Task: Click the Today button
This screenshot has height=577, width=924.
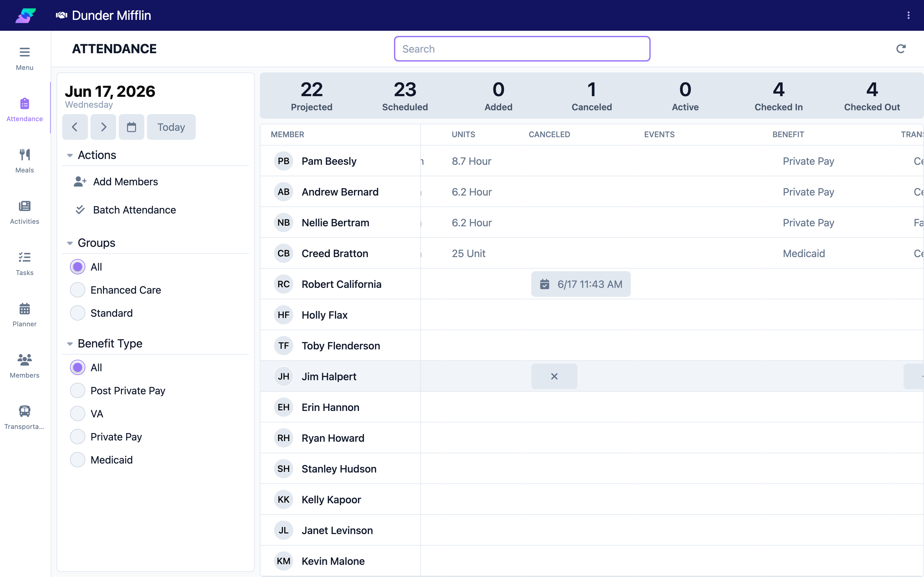Action: [171, 127]
